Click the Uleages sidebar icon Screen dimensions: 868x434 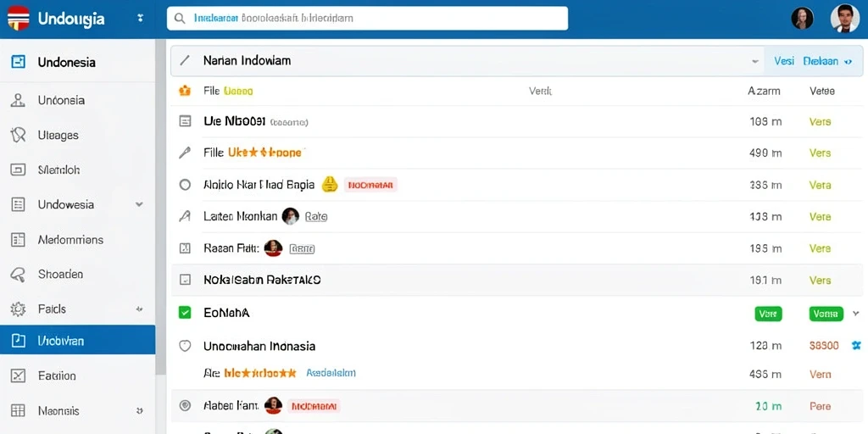click(19, 135)
